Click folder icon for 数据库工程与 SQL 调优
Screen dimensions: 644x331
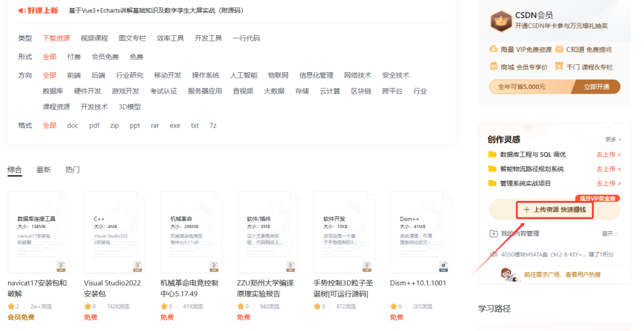(492, 155)
